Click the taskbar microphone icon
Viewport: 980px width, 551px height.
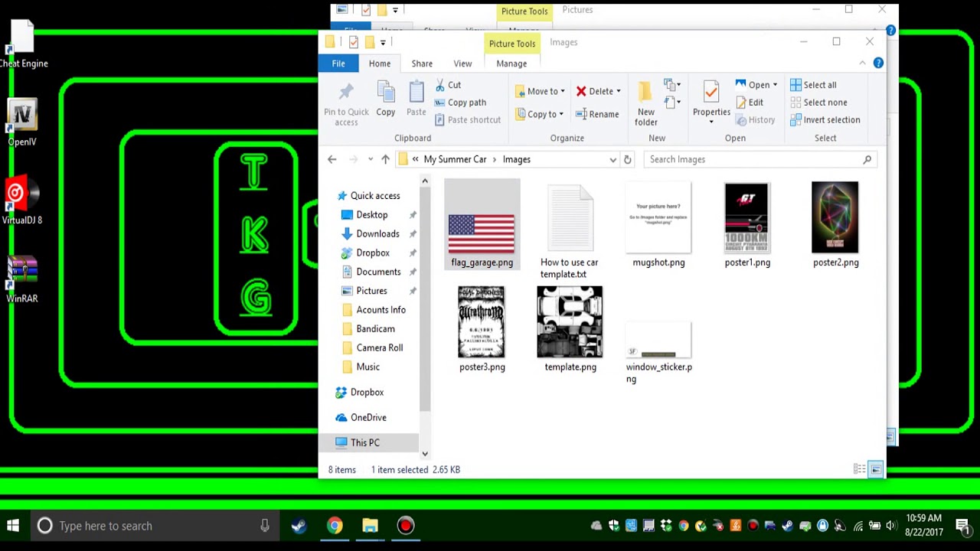point(265,526)
